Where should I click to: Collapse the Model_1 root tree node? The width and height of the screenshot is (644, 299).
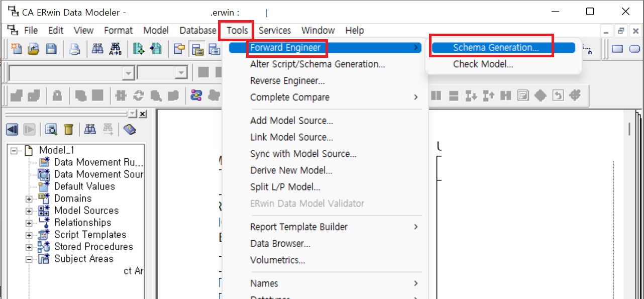(14, 150)
